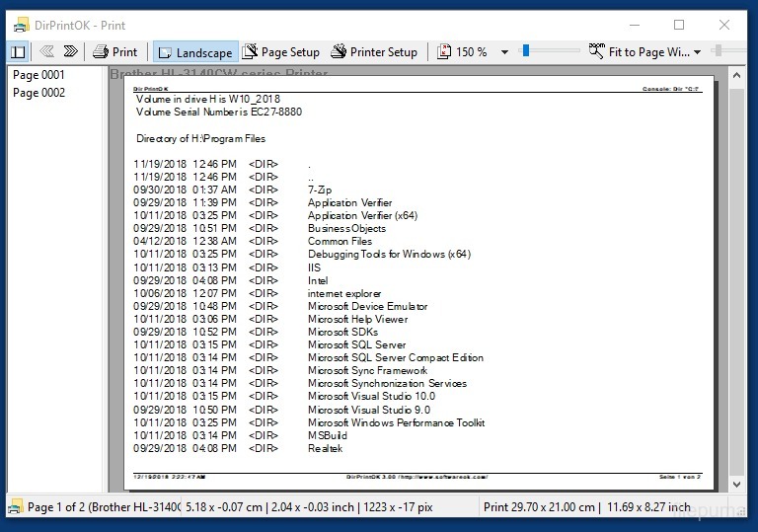Expand the 150 % zoom dropdown arrow
Screen dimensions: 758x532
(504, 52)
